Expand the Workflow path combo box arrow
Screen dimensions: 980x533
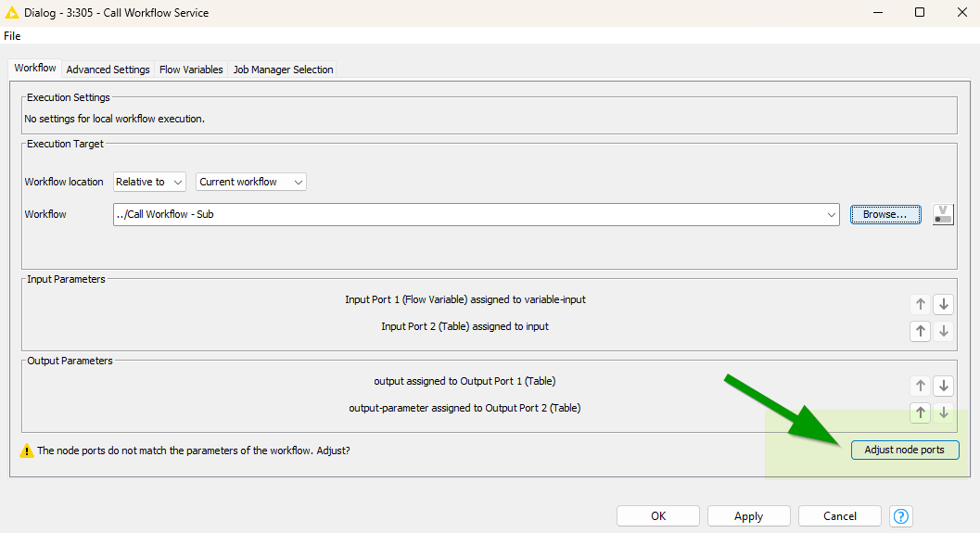coord(832,214)
